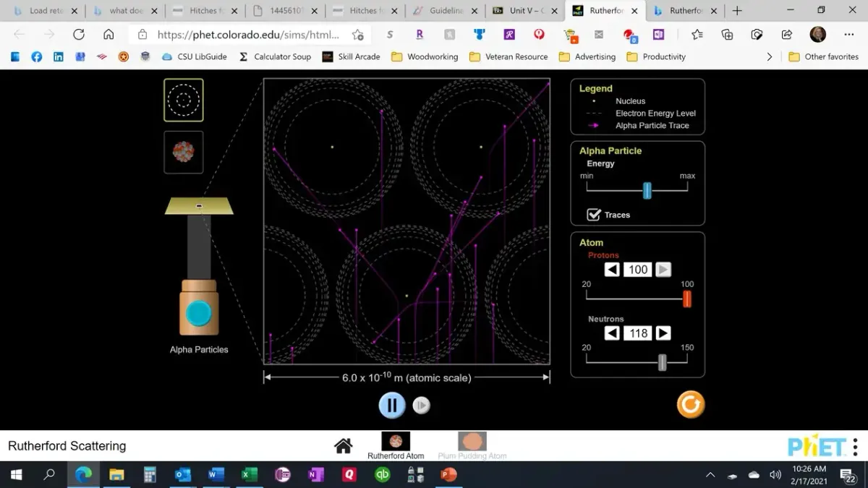868x488 pixels.
Task: Decrease neutrons with the left arrow
Action: [x=612, y=333]
